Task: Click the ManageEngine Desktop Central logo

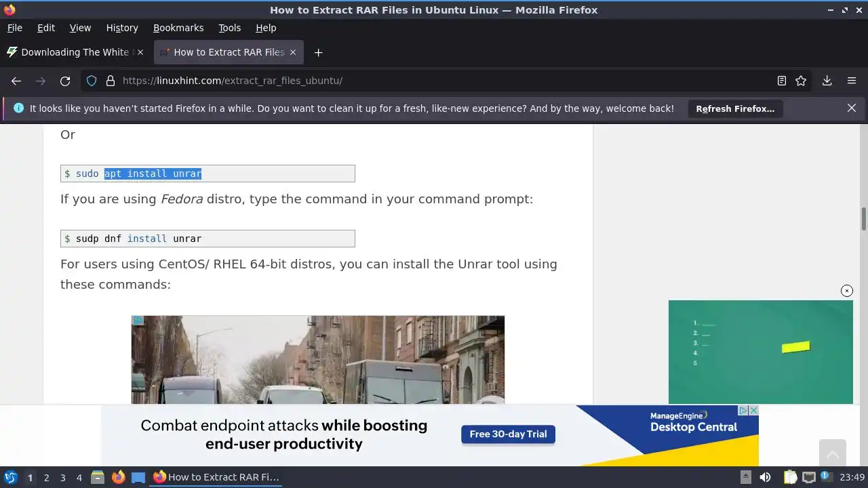Action: click(693, 422)
